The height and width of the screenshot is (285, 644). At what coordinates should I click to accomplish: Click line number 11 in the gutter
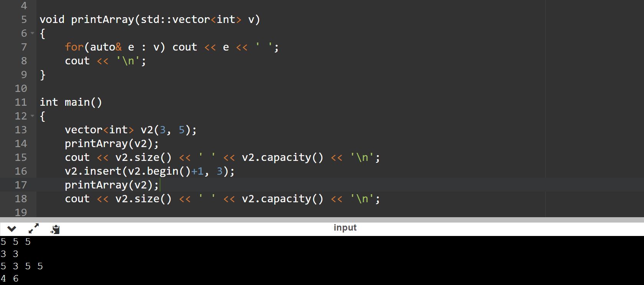21,102
